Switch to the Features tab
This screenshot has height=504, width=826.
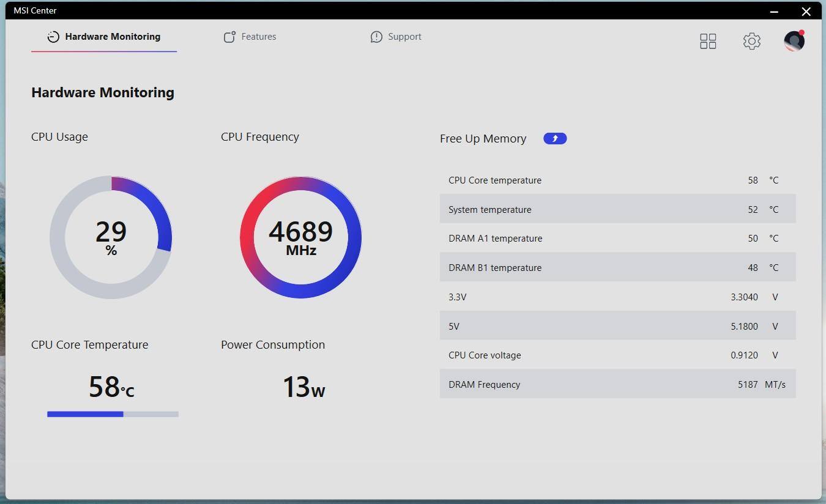(x=258, y=37)
